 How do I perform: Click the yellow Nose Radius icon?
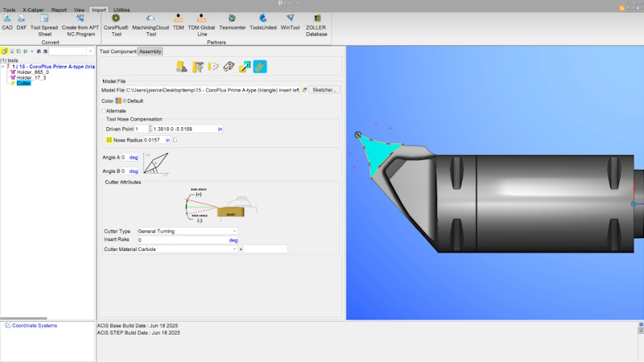pyautogui.click(x=109, y=140)
